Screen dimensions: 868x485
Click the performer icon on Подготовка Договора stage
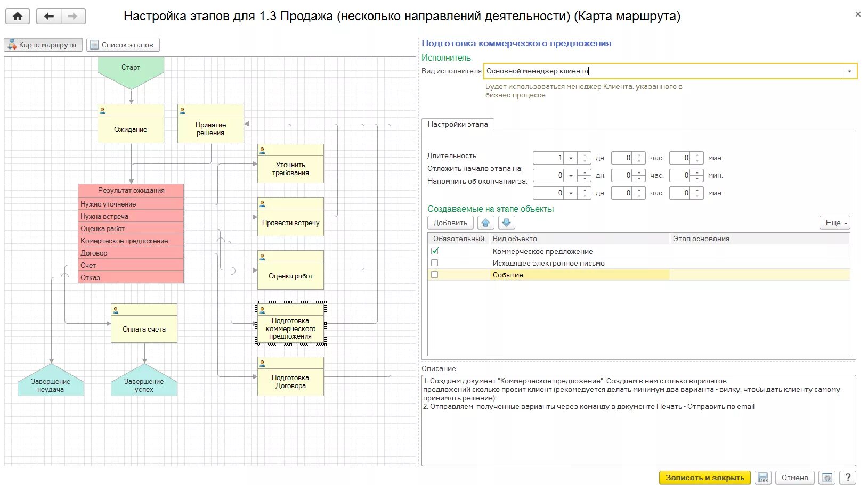click(262, 364)
